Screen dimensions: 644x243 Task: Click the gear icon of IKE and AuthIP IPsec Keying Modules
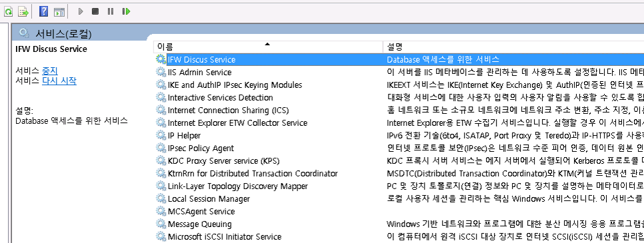tap(161, 85)
